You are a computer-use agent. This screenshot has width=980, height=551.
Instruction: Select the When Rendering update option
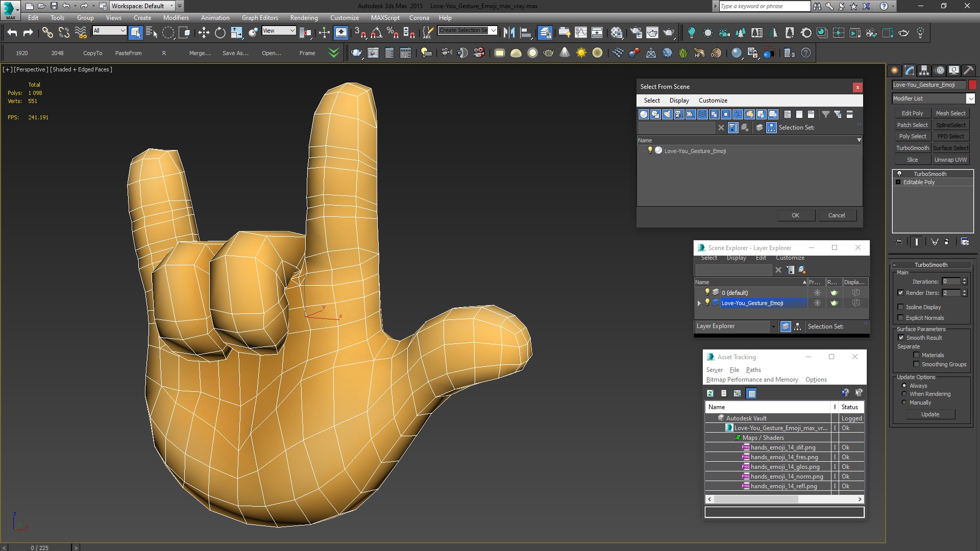pos(904,394)
